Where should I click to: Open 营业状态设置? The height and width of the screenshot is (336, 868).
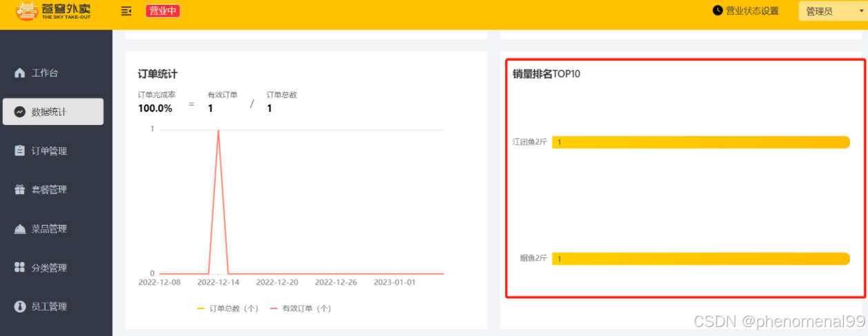coord(752,11)
